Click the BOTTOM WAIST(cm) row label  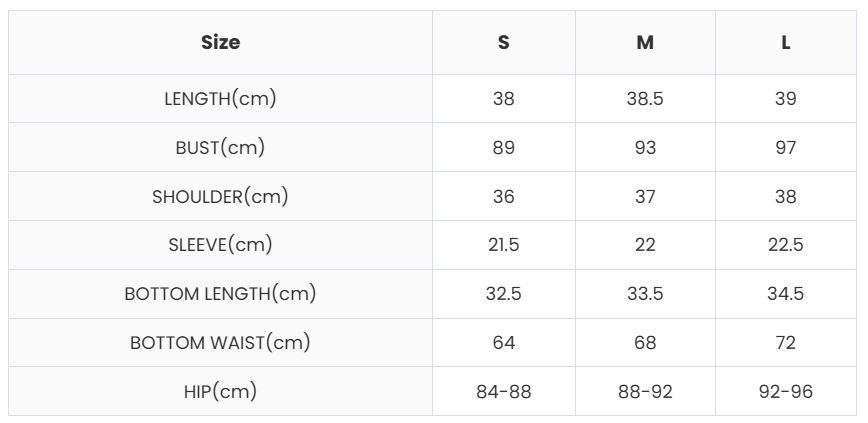point(220,343)
